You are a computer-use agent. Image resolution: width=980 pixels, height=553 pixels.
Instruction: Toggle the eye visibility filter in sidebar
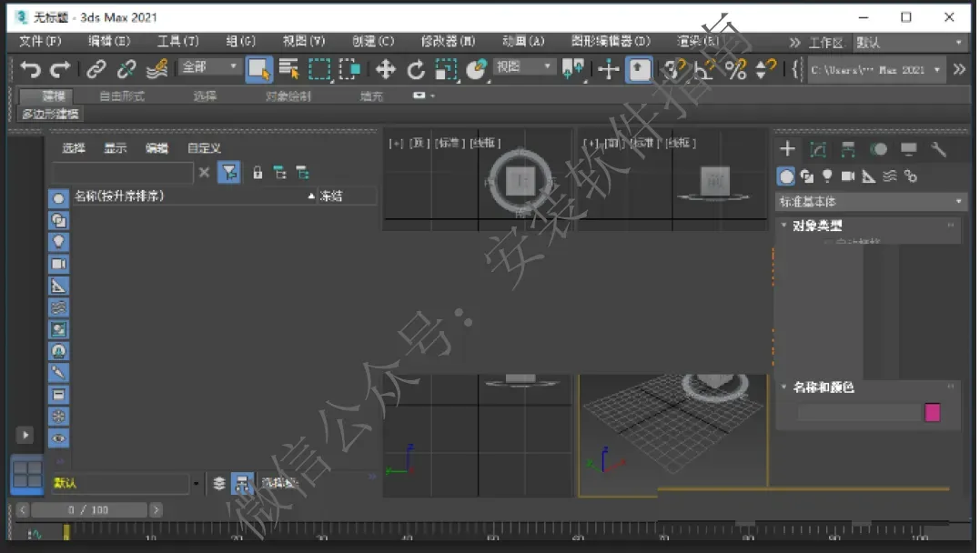58,438
